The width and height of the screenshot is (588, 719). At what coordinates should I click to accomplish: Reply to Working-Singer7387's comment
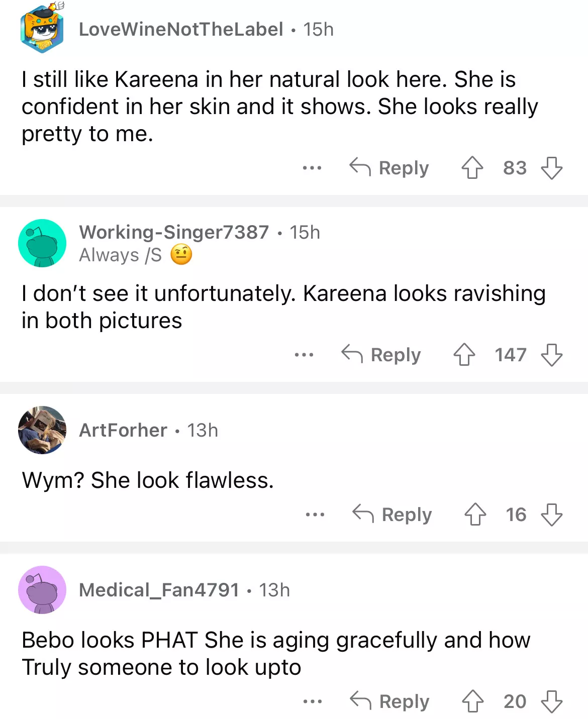pyautogui.click(x=381, y=355)
